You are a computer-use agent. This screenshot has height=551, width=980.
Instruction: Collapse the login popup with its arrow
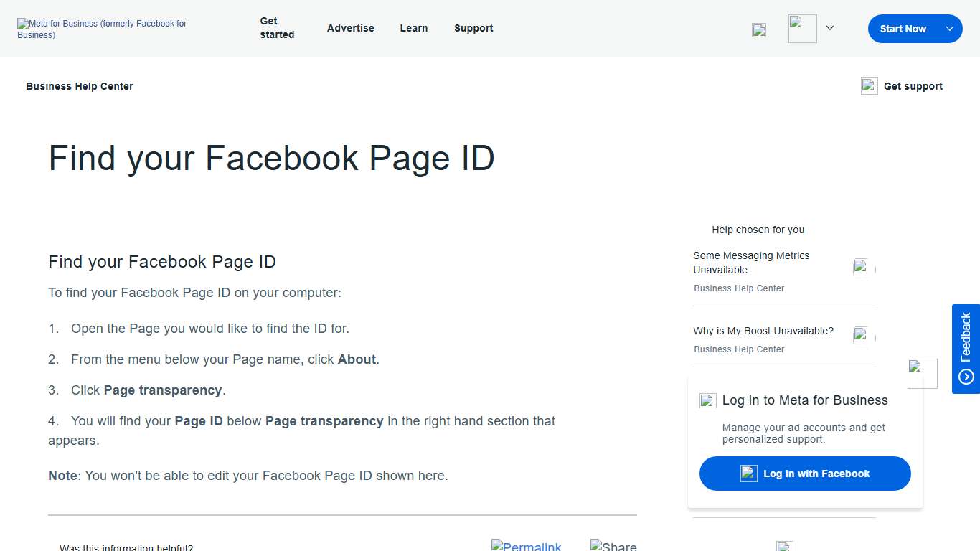922,373
